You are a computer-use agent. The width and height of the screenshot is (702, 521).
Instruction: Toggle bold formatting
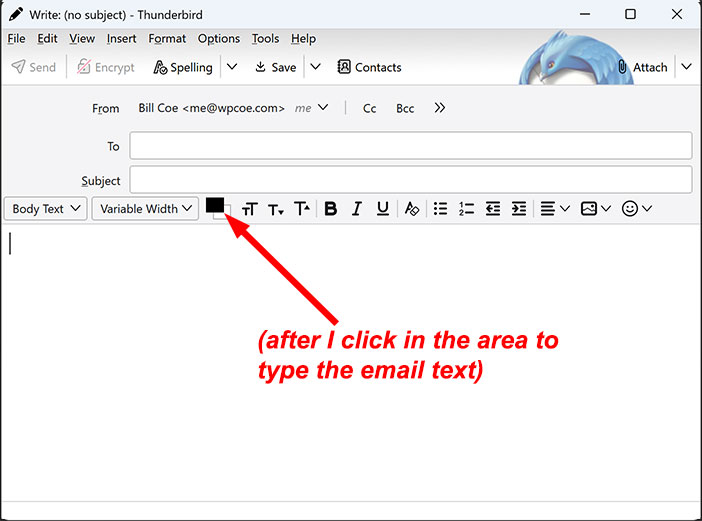[331, 209]
